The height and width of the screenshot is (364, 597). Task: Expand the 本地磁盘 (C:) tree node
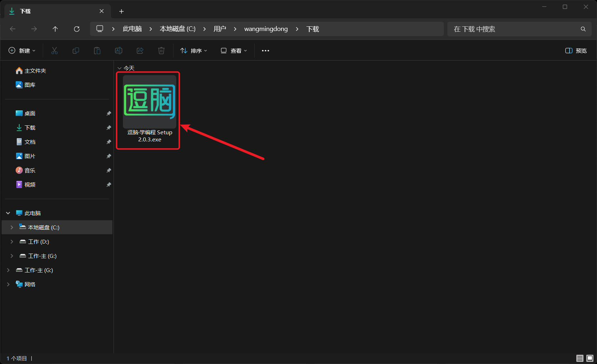coord(12,227)
